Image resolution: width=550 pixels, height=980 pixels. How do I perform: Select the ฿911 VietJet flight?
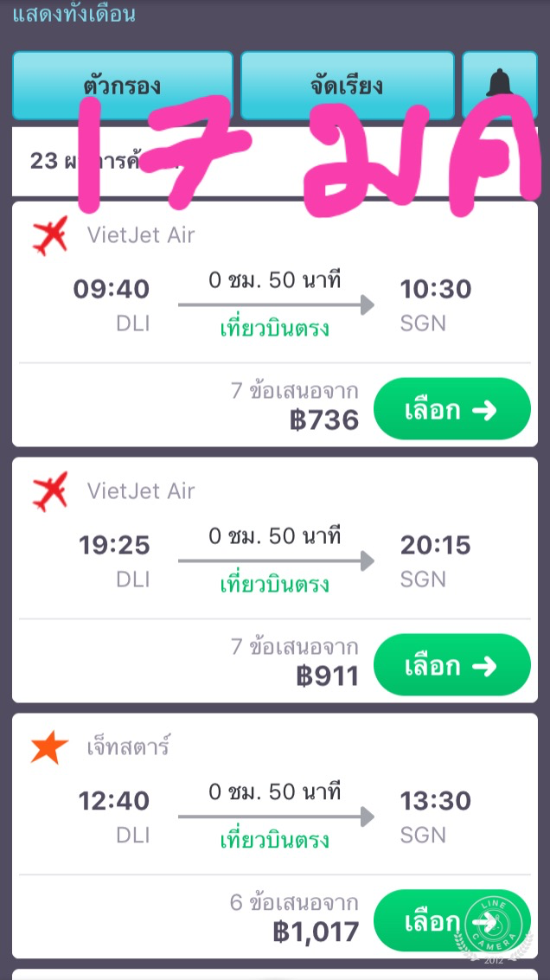point(451,665)
